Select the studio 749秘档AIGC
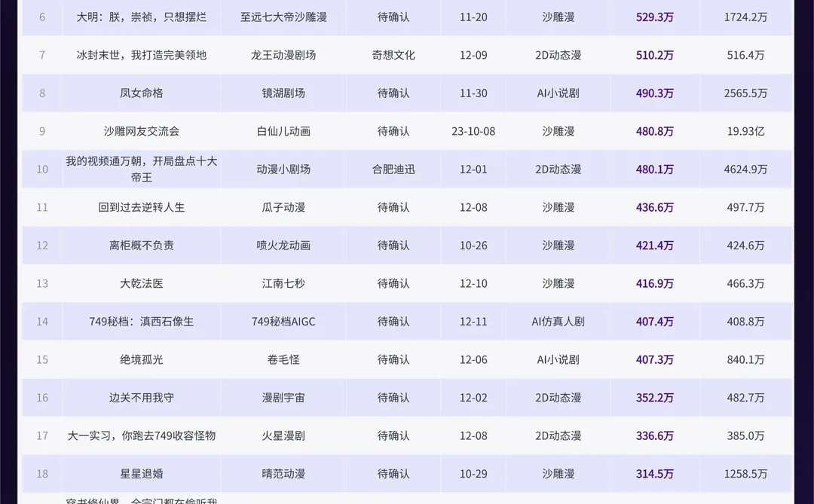814x504 pixels. pos(283,321)
